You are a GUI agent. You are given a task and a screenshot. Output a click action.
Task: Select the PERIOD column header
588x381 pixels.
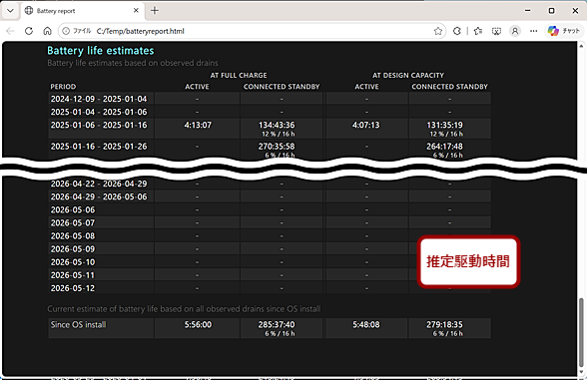63,87
